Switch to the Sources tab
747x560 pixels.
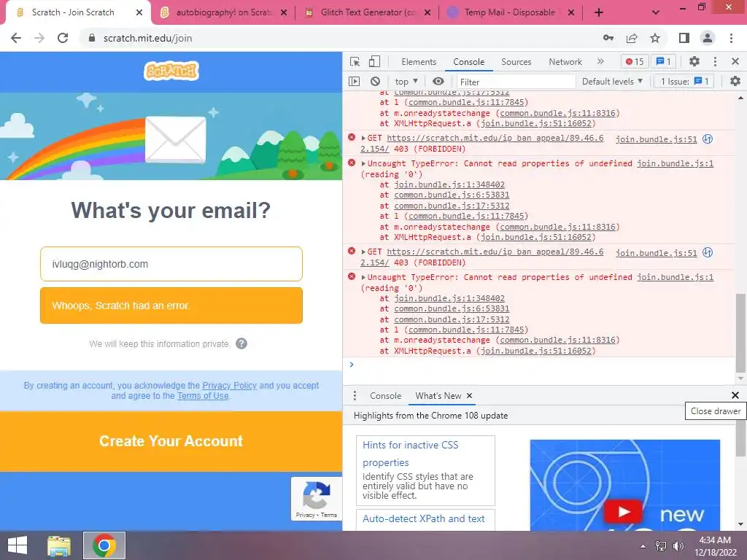click(x=516, y=62)
